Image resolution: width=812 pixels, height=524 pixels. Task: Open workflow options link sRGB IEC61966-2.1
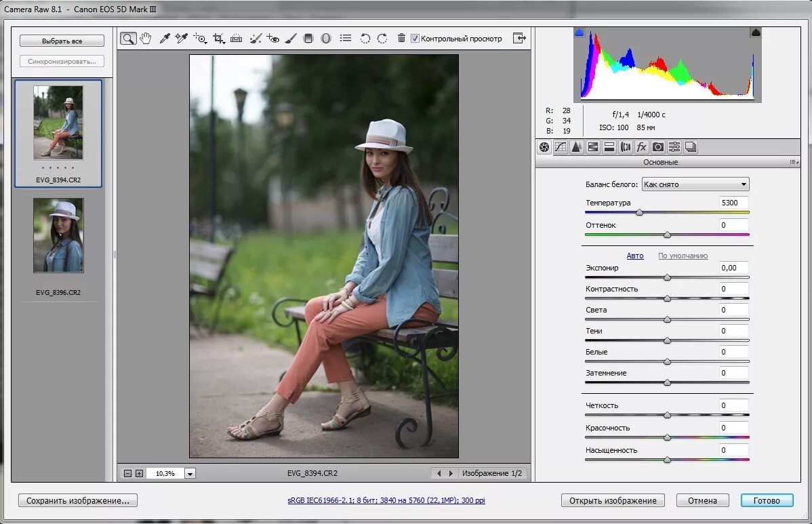386,501
